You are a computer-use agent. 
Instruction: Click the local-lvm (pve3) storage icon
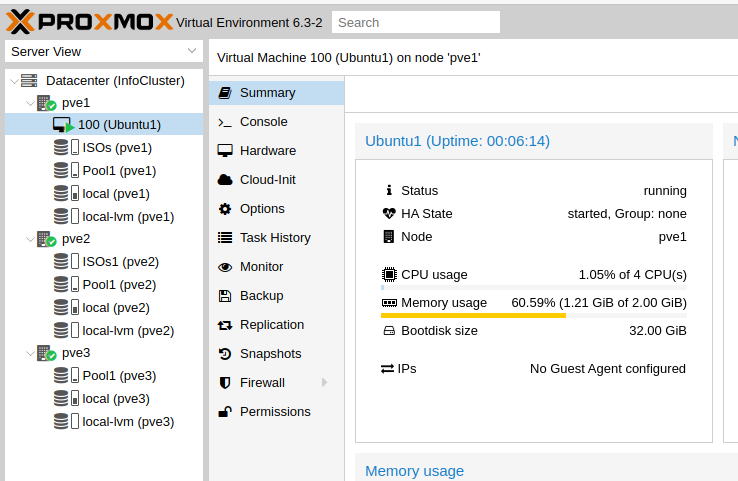coord(66,421)
